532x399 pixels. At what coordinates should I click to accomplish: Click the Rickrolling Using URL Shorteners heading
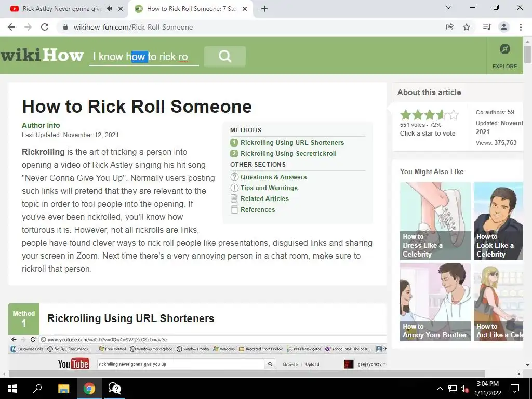pyautogui.click(x=130, y=318)
